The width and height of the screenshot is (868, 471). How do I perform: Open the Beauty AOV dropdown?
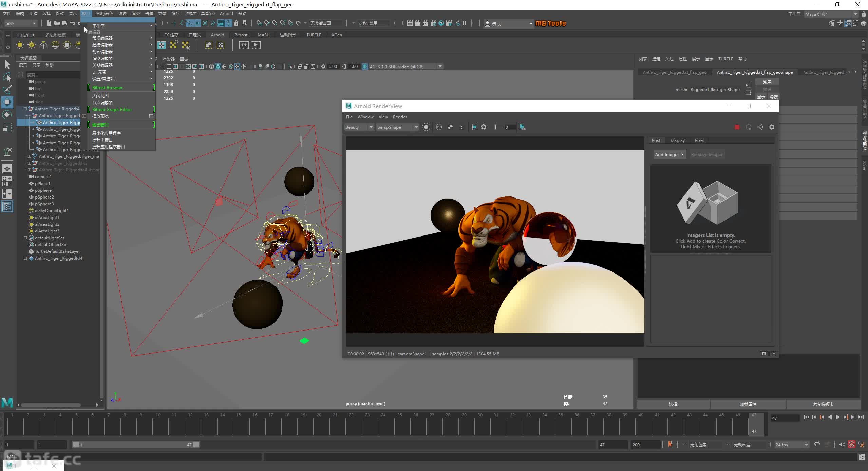(x=359, y=127)
